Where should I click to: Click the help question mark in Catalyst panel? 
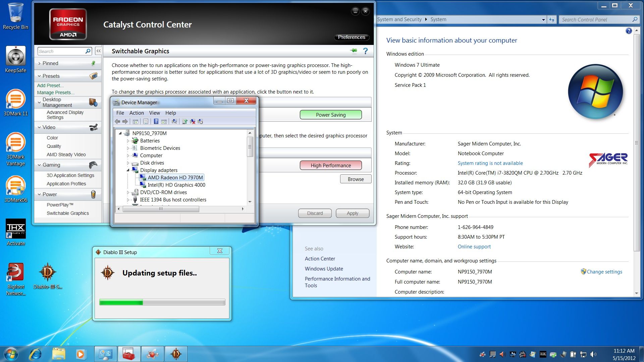click(x=366, y=51)
